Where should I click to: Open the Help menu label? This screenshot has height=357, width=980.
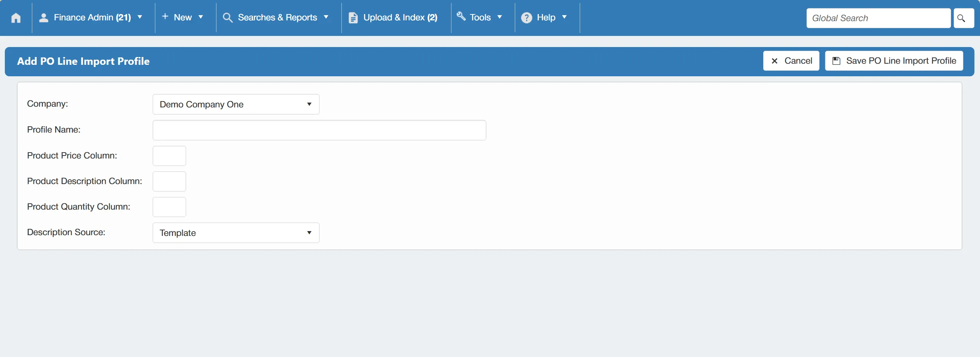546,17
